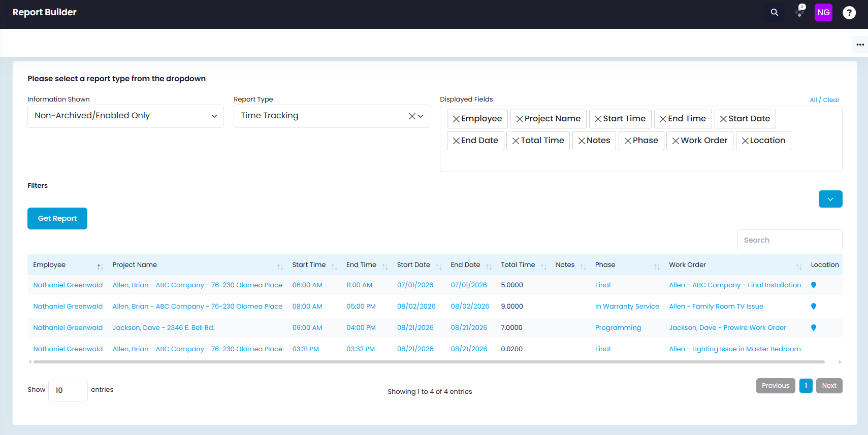The image size is (868, 435).
Task: Open Allen - Family Room TV Issue work order
Action: [x=716, y=307]
